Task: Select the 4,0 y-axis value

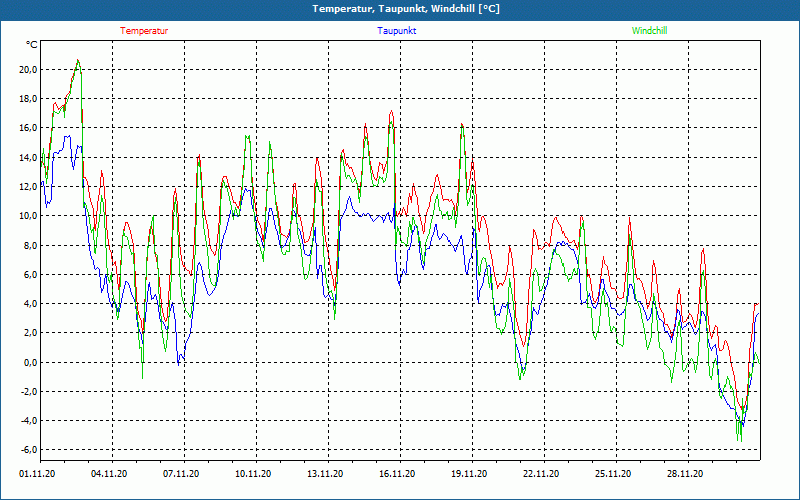Action: (30, 304)
